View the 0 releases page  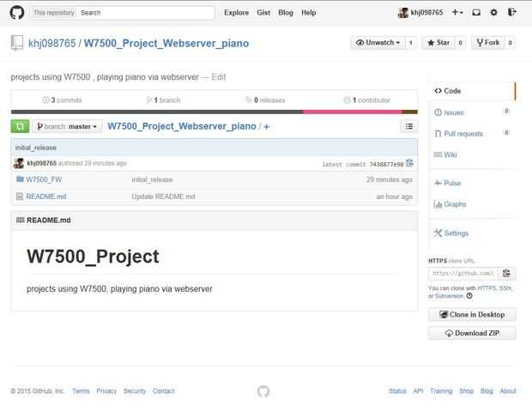click(x=265, y=100)
